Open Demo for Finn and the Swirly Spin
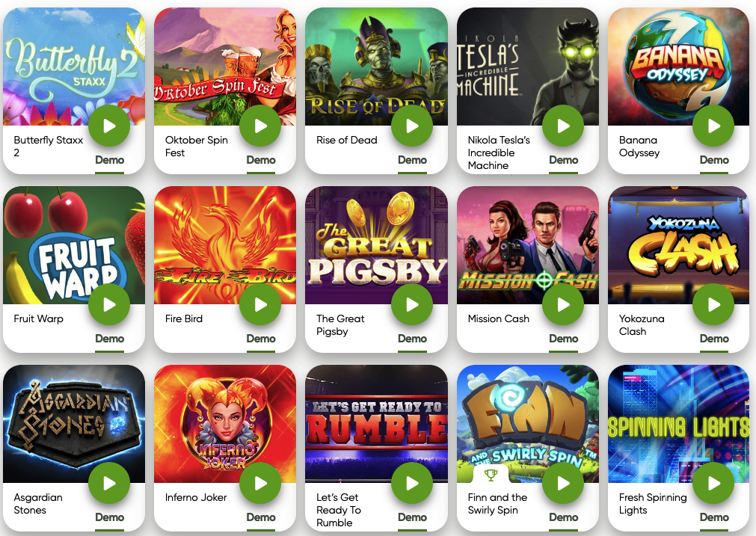This screenshot has width=756, height=536. coord(563,517)
